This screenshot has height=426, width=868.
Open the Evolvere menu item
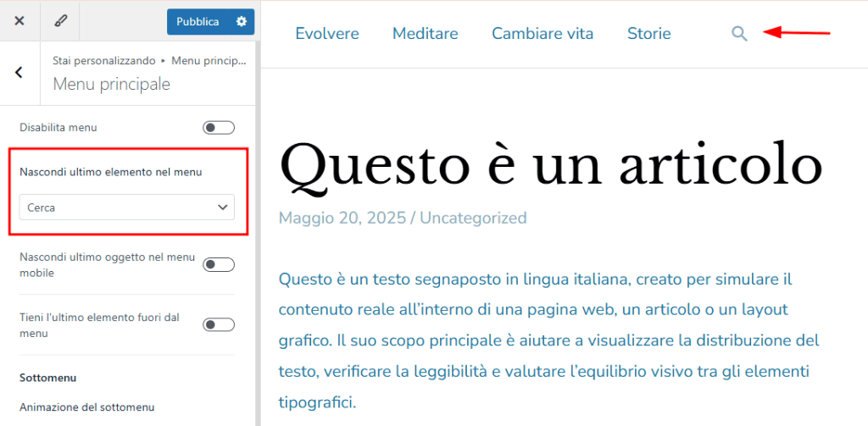pos(327,34)
